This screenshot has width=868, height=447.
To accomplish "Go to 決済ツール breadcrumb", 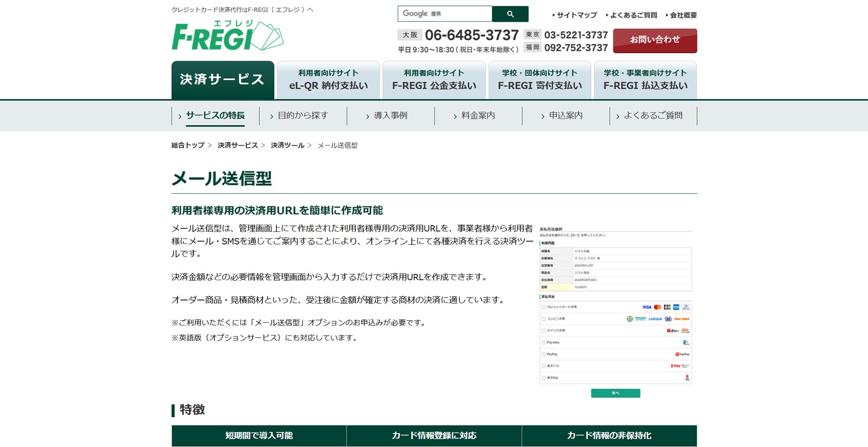I will coord(287,145).
